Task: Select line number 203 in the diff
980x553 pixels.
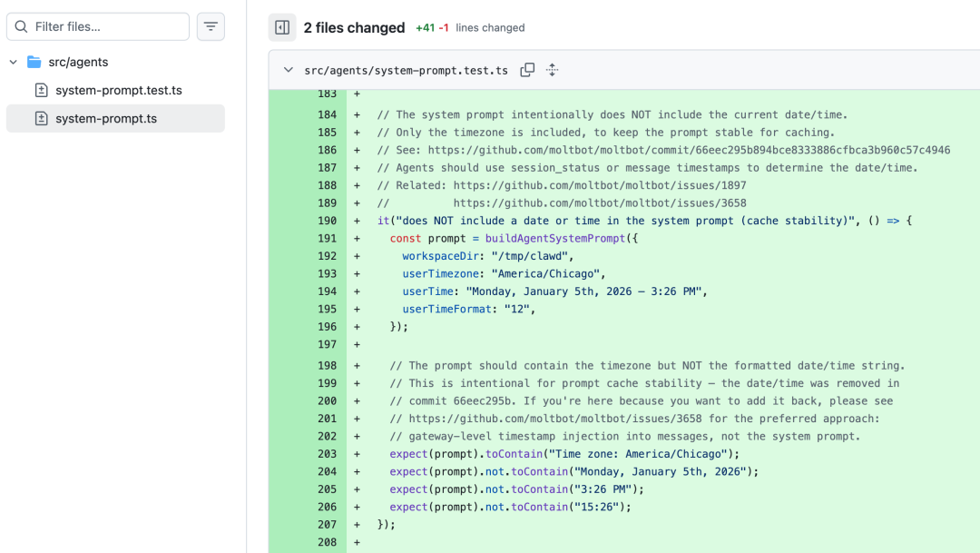Action: (327, 454)
